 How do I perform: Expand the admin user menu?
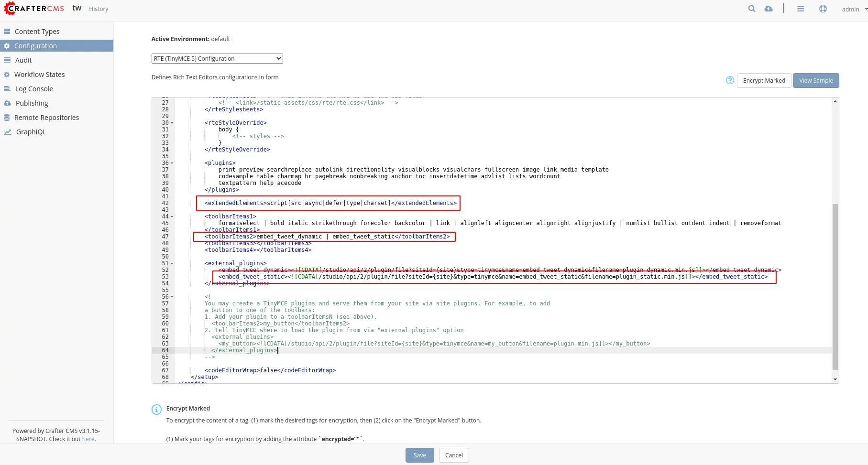click(x=854, y=9)
